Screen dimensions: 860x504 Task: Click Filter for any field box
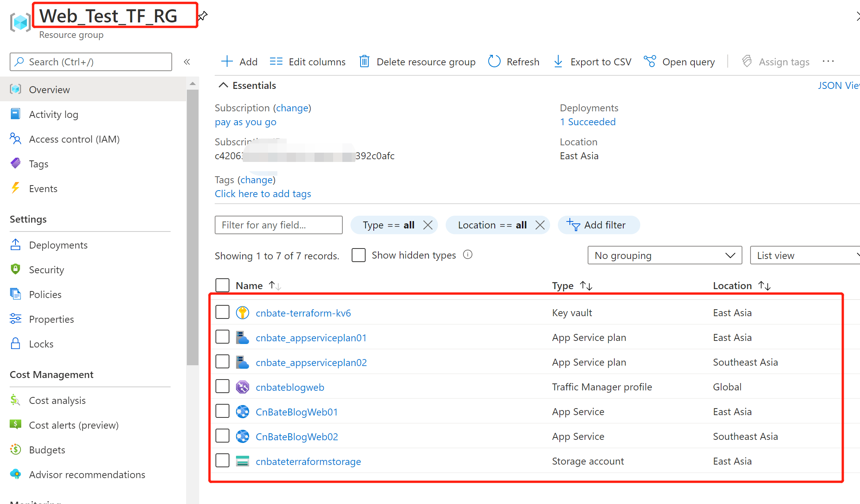[279, 225]
